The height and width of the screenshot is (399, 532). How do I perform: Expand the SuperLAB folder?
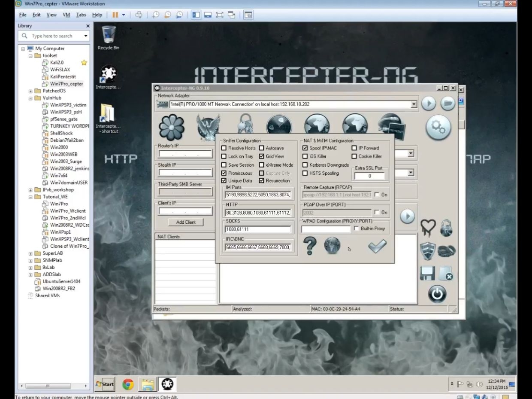(x=30, y=253)
